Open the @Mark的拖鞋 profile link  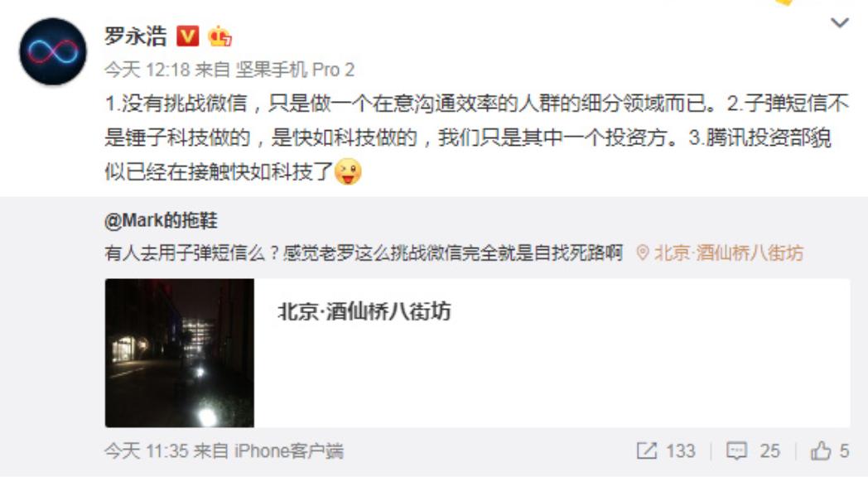(161, 220)
